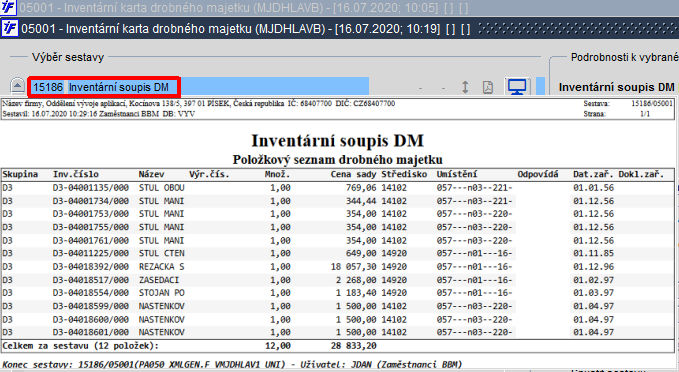Click inventory number D3-04018392/000

(91, 267)
